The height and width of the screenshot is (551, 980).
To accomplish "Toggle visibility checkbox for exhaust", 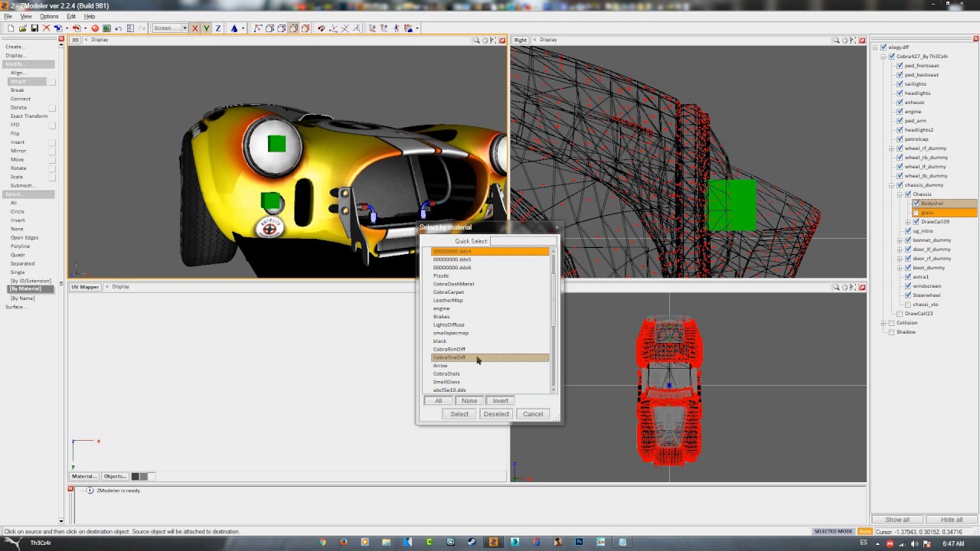I will click(900, 103).
